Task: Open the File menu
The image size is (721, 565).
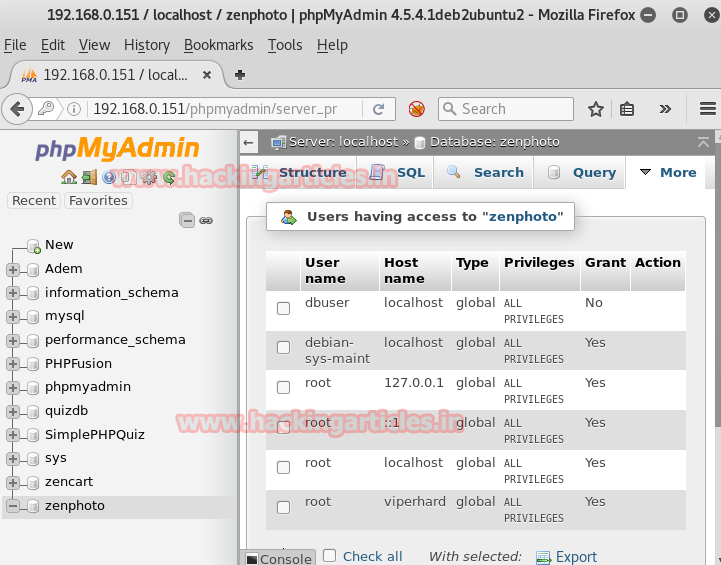Action: 15,45
